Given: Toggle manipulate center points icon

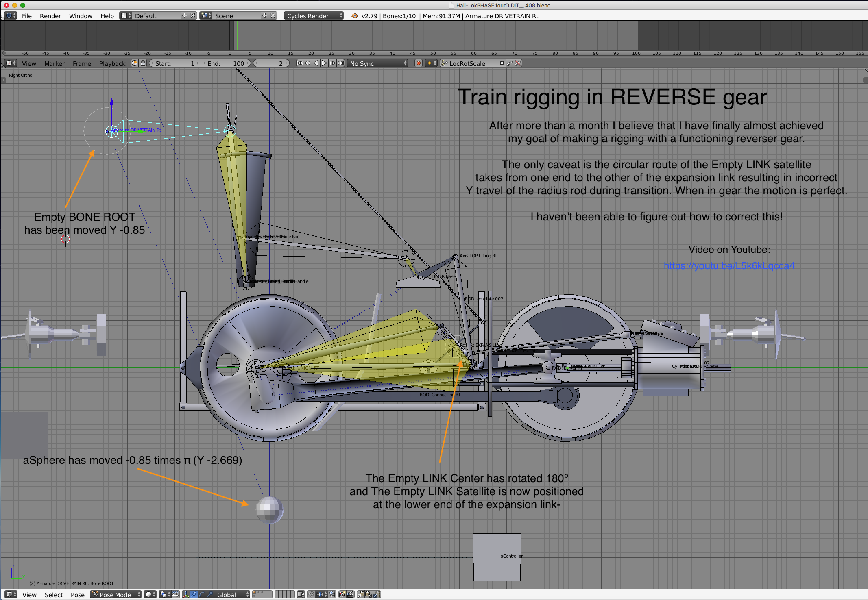Looking at the screenshot, I should [x=175, y=595].
